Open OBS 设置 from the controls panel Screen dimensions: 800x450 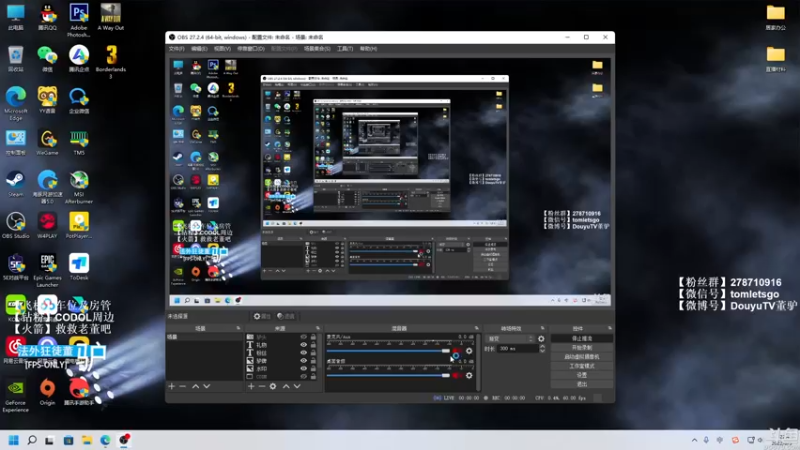click(x=582, y=375)
